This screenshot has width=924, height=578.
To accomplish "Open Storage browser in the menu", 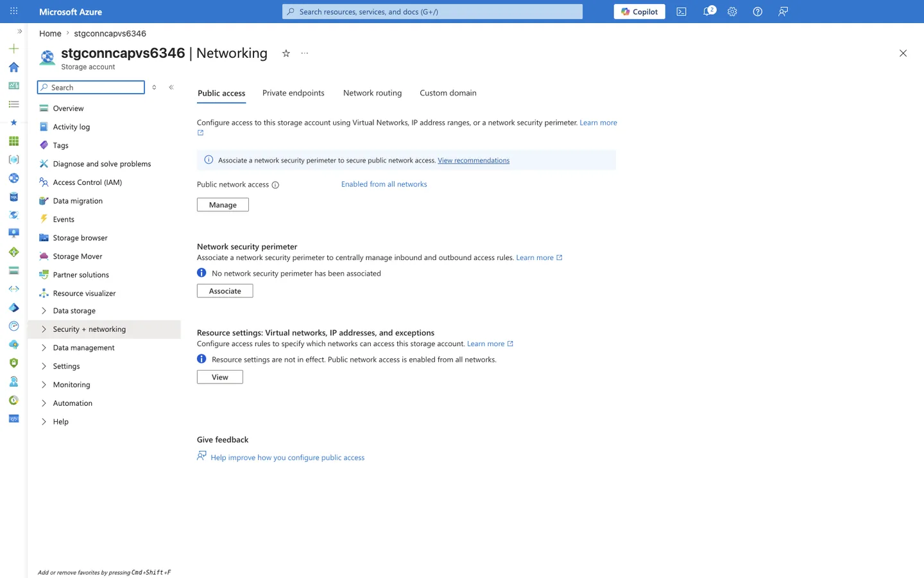I will click(80, 238).
